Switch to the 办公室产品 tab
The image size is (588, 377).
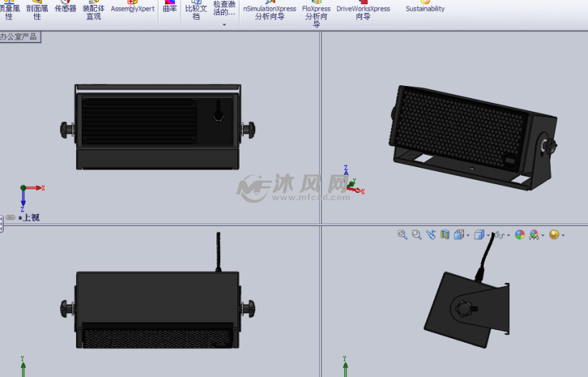click(x=19, y=37)
